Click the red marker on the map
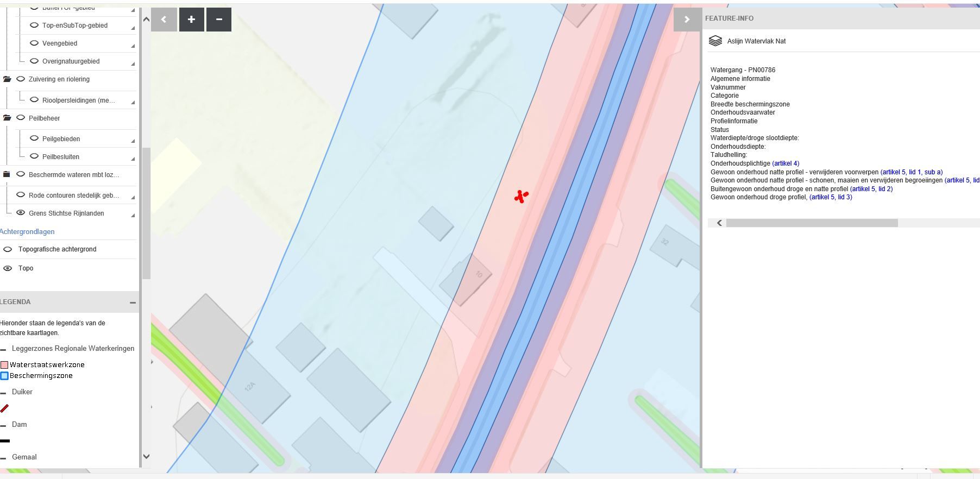 [521, 196]
